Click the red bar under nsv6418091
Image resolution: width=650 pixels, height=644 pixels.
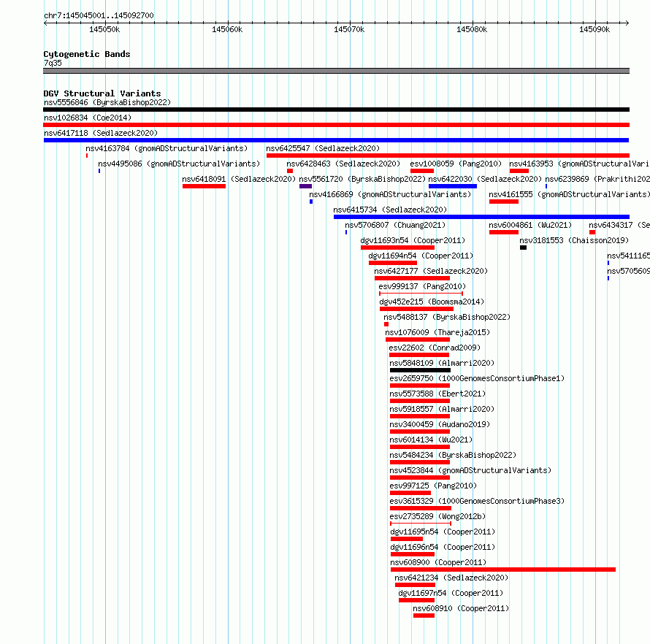[x=204, y=186]
